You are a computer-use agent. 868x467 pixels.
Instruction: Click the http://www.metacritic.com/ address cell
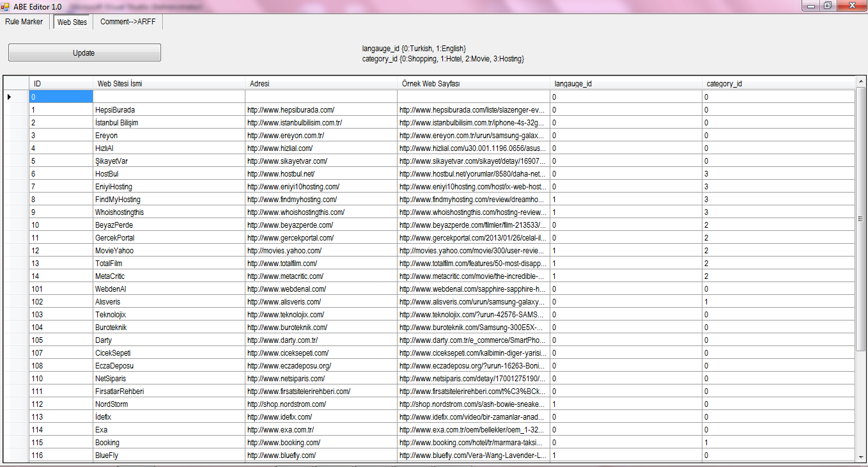tap(321, 276)
